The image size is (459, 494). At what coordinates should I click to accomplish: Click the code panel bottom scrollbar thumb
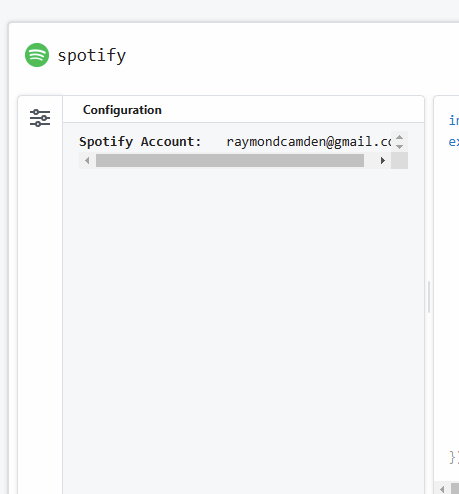455,489
